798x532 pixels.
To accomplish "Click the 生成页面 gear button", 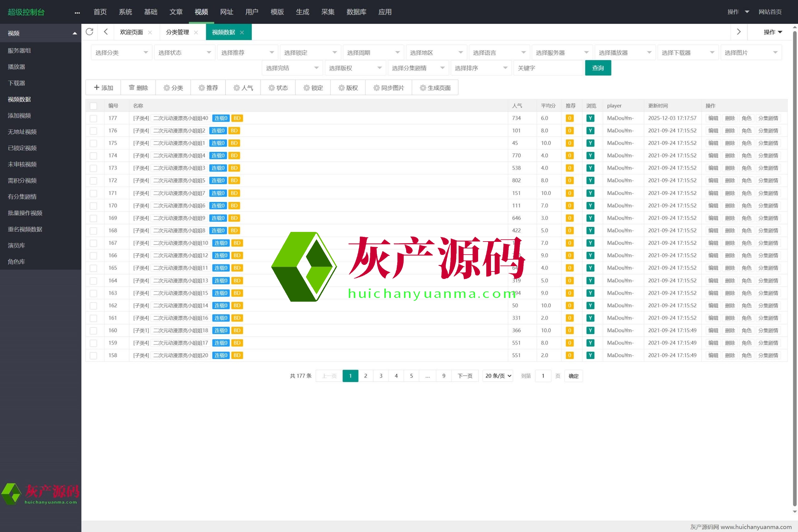I will pos(435,88).
